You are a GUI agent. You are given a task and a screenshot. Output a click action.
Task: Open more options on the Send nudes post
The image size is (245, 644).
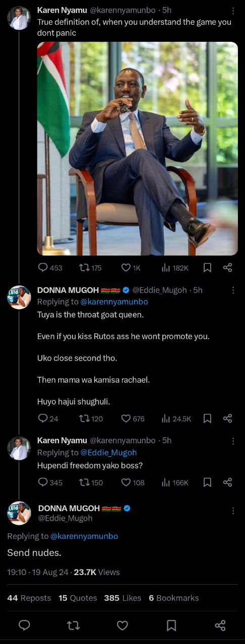233,511
